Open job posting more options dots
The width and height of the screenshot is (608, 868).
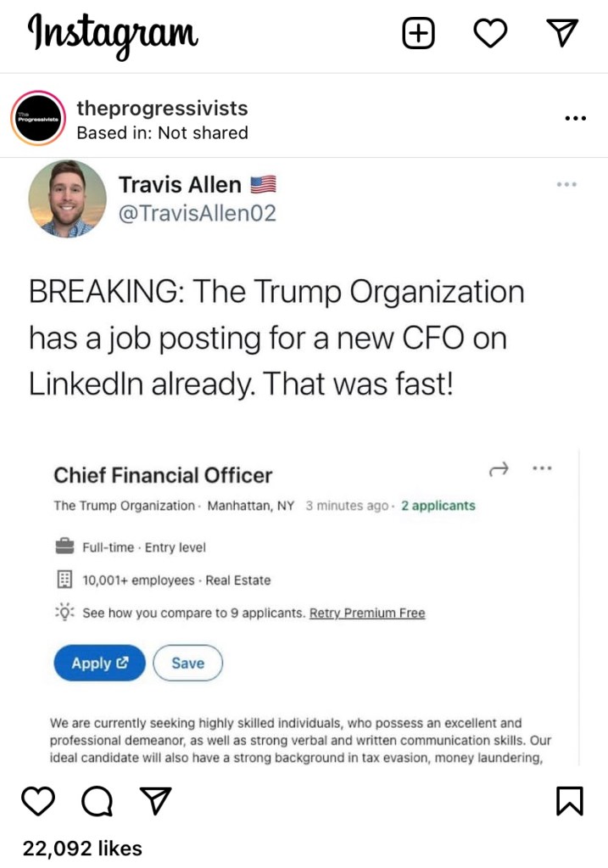542,468
